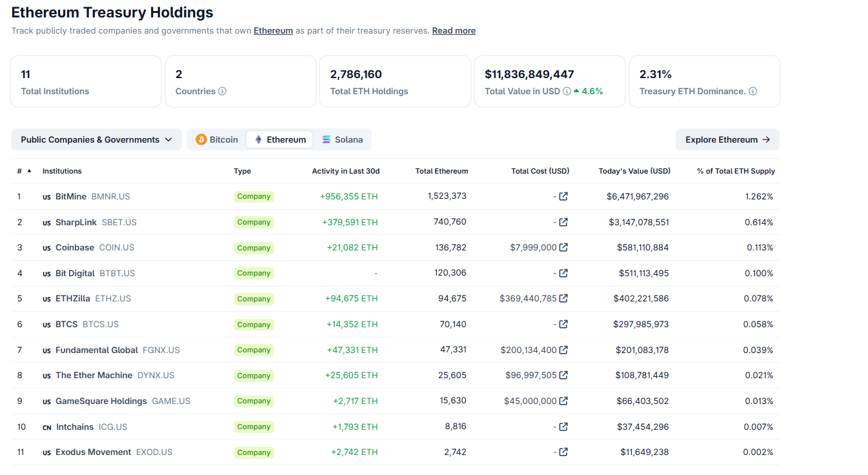Open the Read more link
868x475 pixels.
(x=454, y=31)
